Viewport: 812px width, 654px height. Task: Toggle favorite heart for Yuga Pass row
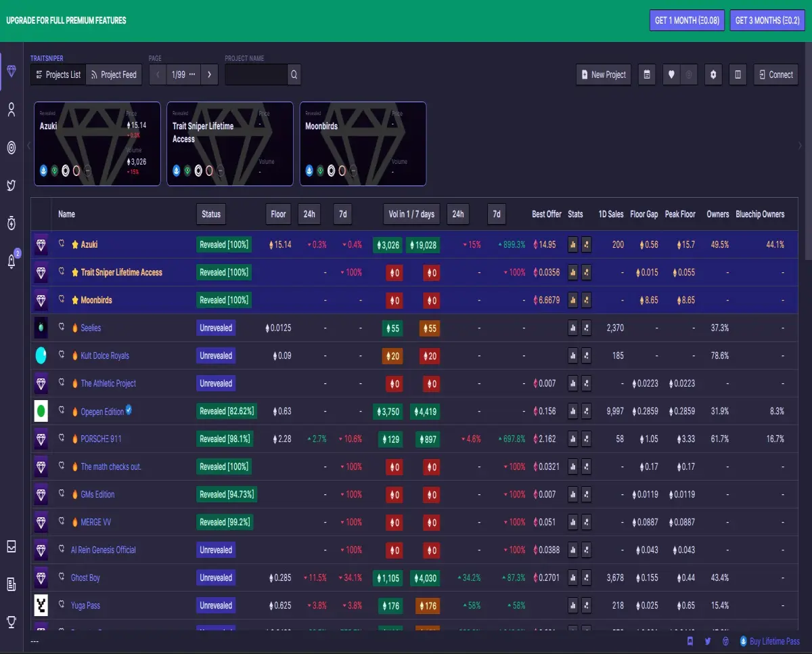[x=62, y=605]
